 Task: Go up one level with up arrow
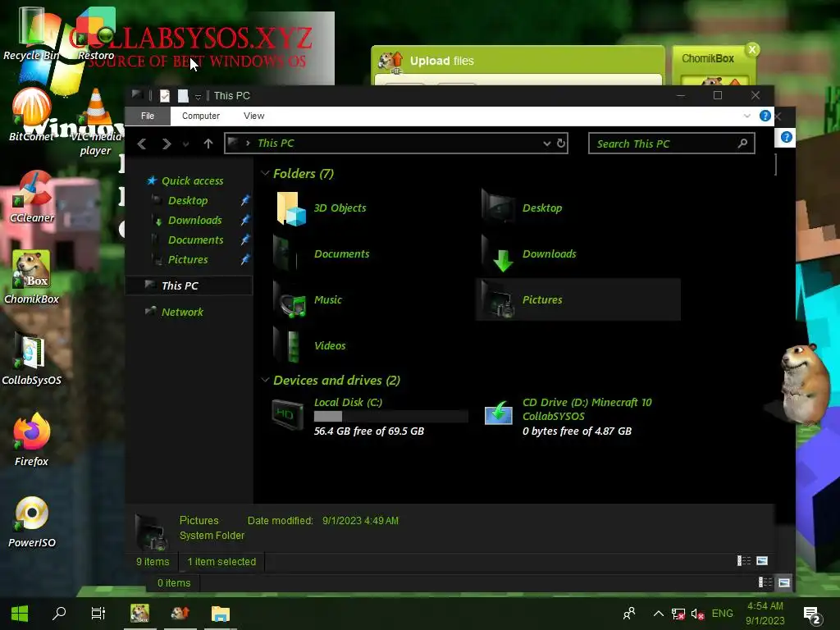(208, 144)
